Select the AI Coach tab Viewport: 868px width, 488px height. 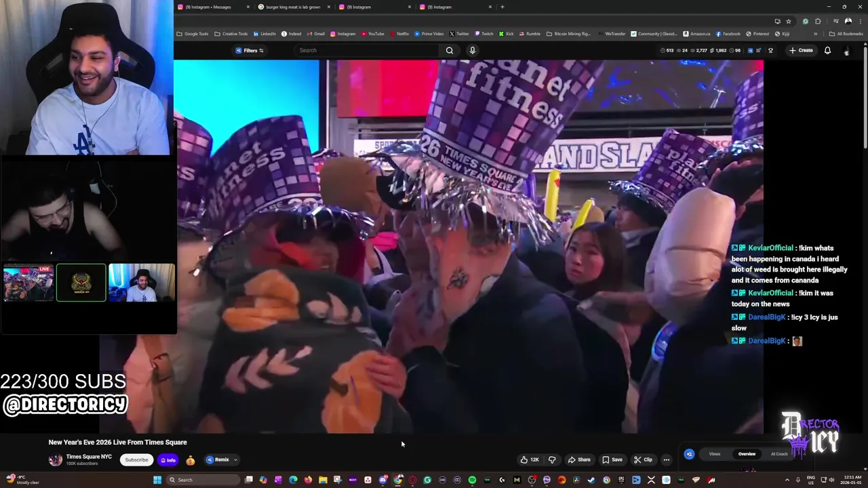tap(779, 454)
